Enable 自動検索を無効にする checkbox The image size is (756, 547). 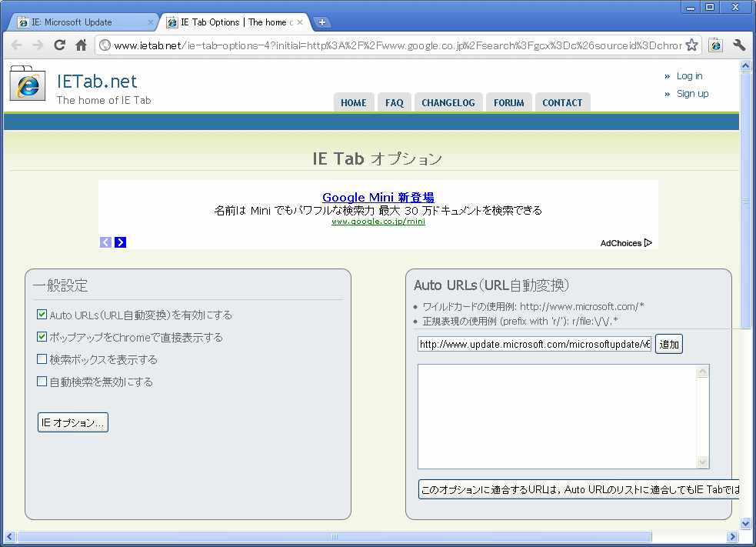tap(42, 382)
